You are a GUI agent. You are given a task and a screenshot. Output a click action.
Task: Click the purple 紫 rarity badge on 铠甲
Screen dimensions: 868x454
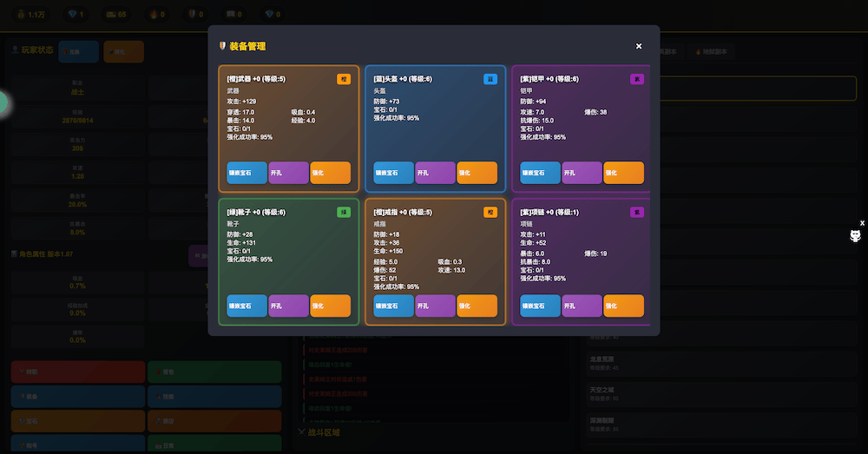coord(636,79)
